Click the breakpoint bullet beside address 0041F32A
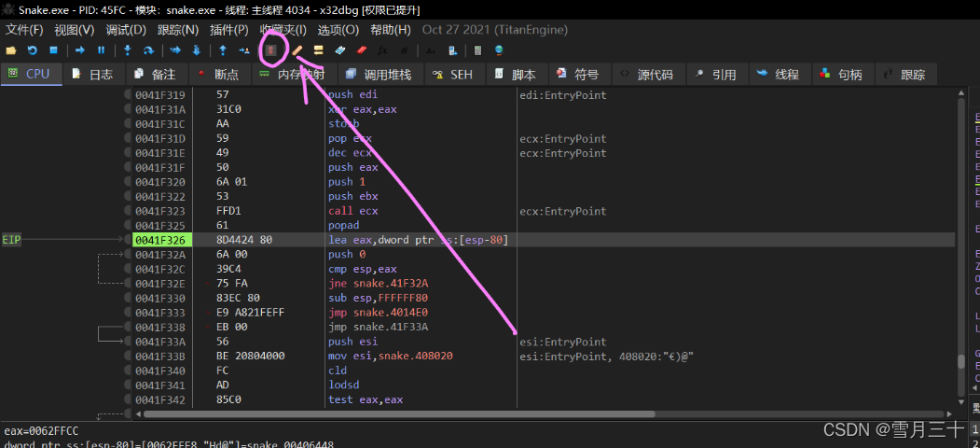The image size is (980, 448). click(x=128, y=255)
